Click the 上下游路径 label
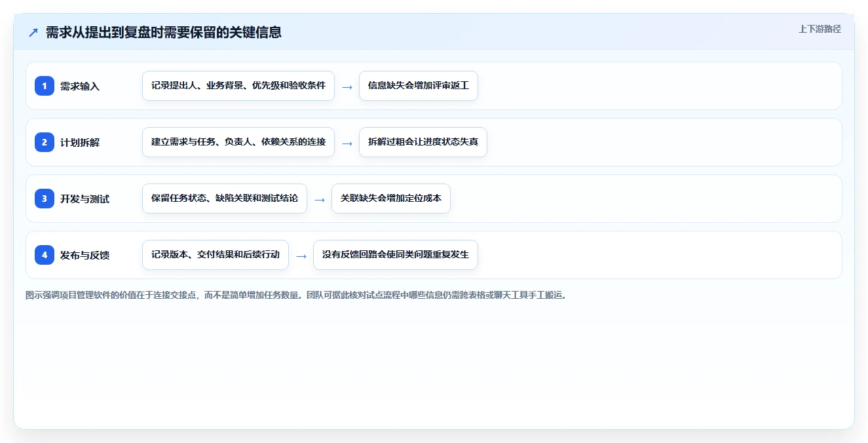Screen dimensions: 868x443 click(x=820, y=29)
